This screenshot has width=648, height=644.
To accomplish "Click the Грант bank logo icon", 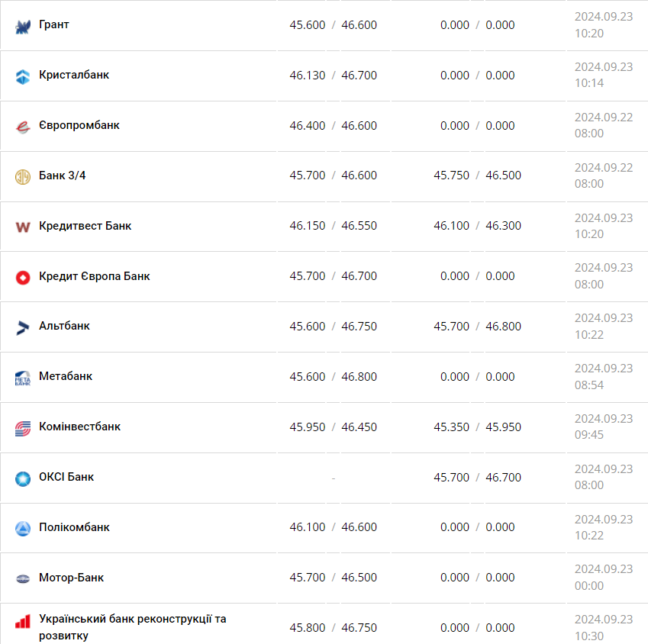I will click(22, 26).
